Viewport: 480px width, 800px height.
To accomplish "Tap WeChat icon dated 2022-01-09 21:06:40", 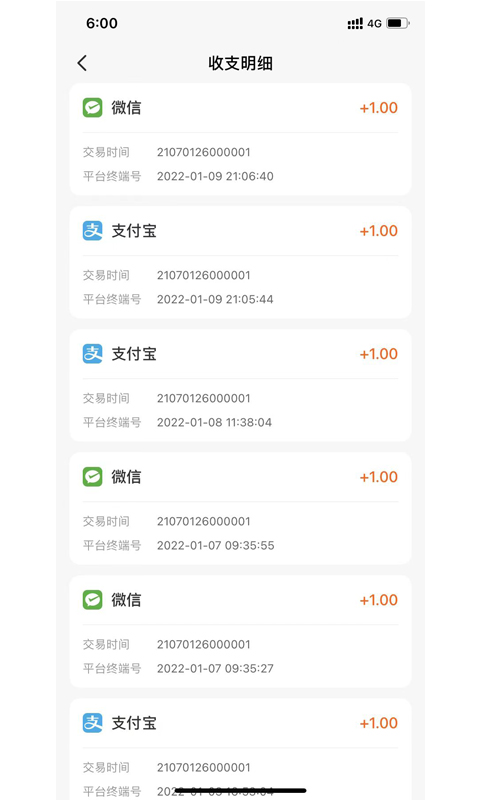I will 92,108.
